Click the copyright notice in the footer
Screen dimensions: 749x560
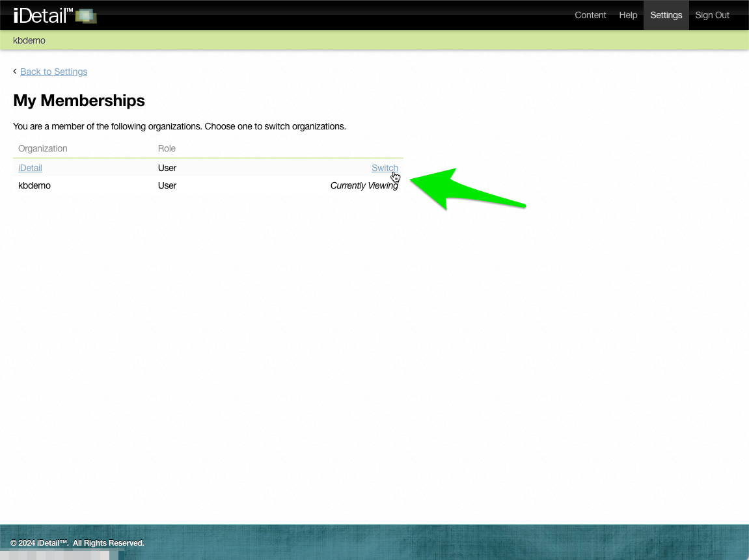tap(77, 543)
